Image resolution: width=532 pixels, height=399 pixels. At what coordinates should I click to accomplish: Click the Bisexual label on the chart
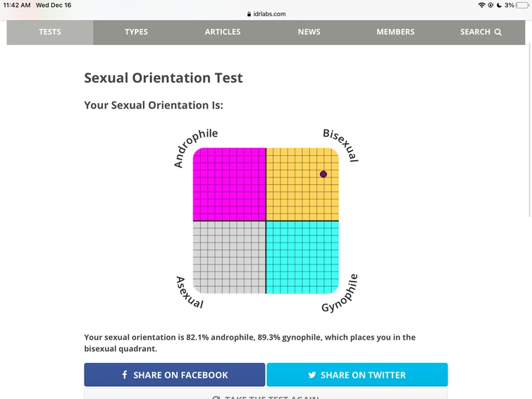coord(341,145)
